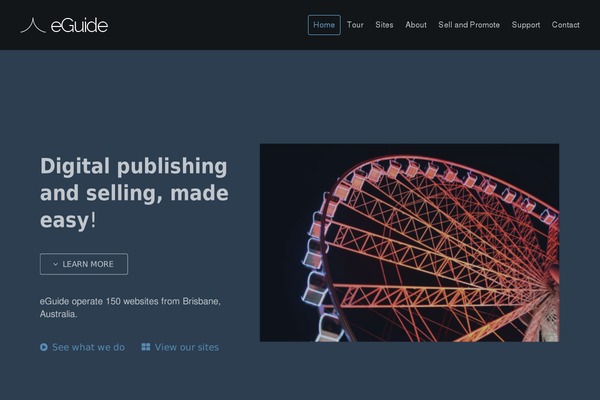The image size is (600, 400).
Task: Open the Contact page
Action: [x=566, y=25]
